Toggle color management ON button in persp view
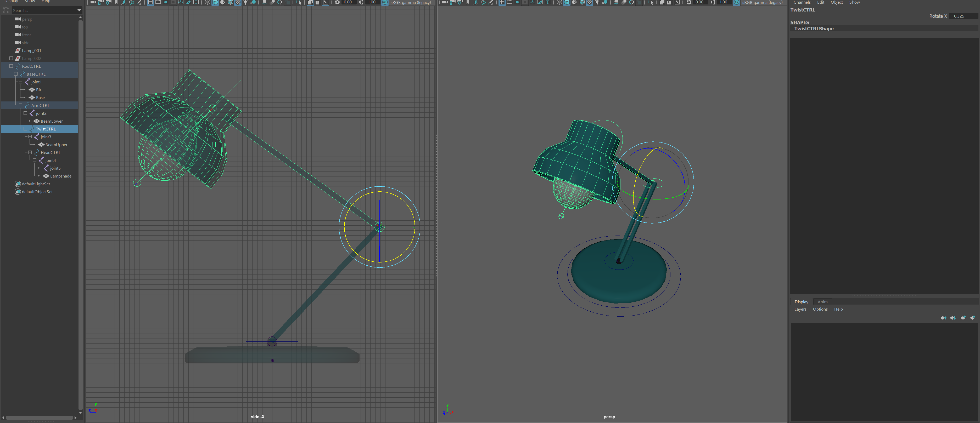Image resolution: width=980 pixels, height=423 pixels. coord(737,2)
